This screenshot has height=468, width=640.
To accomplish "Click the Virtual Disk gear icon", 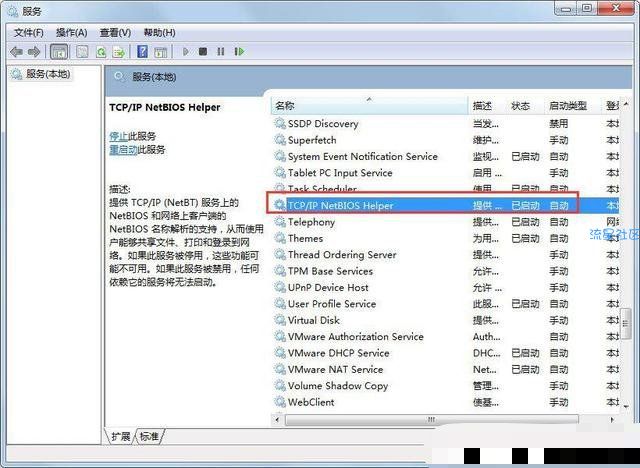I will pos(280,320).
